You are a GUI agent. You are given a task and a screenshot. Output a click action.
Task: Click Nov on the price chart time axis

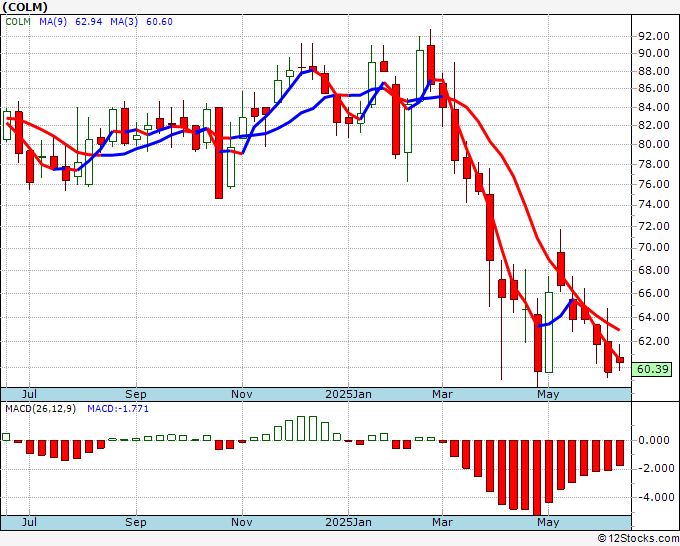(x=242, y=394)
